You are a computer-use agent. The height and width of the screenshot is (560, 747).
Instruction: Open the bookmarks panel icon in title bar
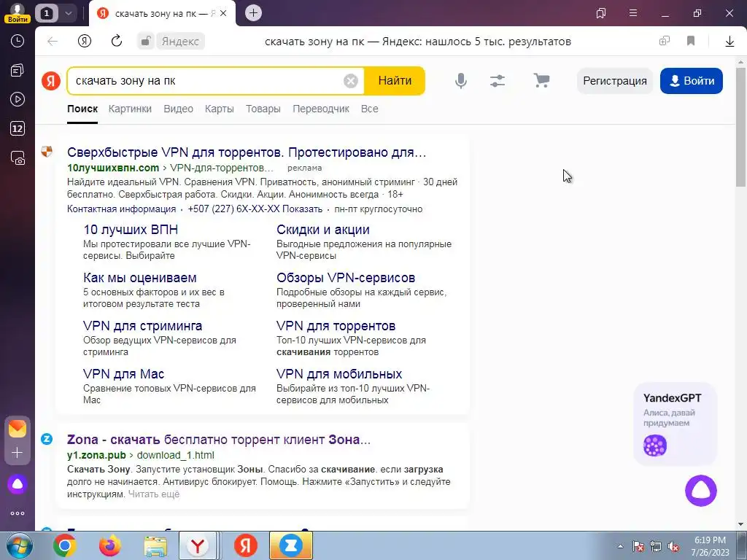tap(601, 13)
